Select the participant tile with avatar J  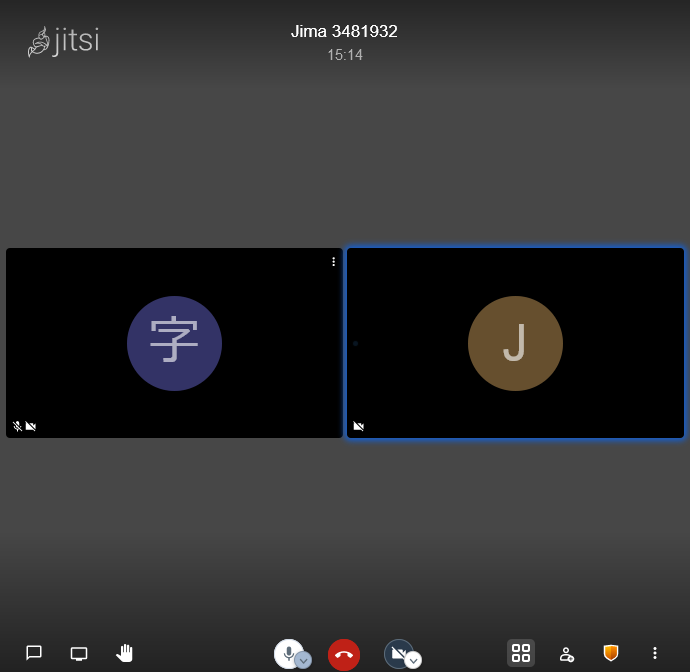point(515,343)
